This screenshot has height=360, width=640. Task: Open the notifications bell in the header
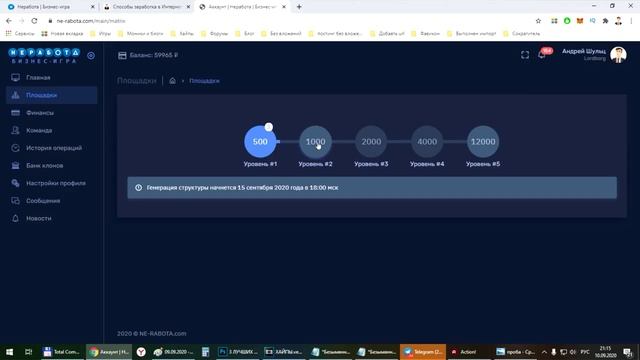542,55
